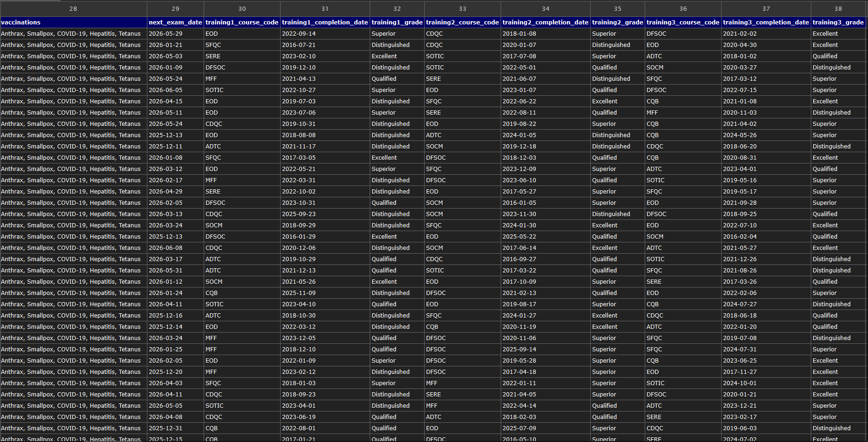This screenshot has height=442, width=868.
Task: Select the training1_grade header cell
Action: click(x=397, y=22)
